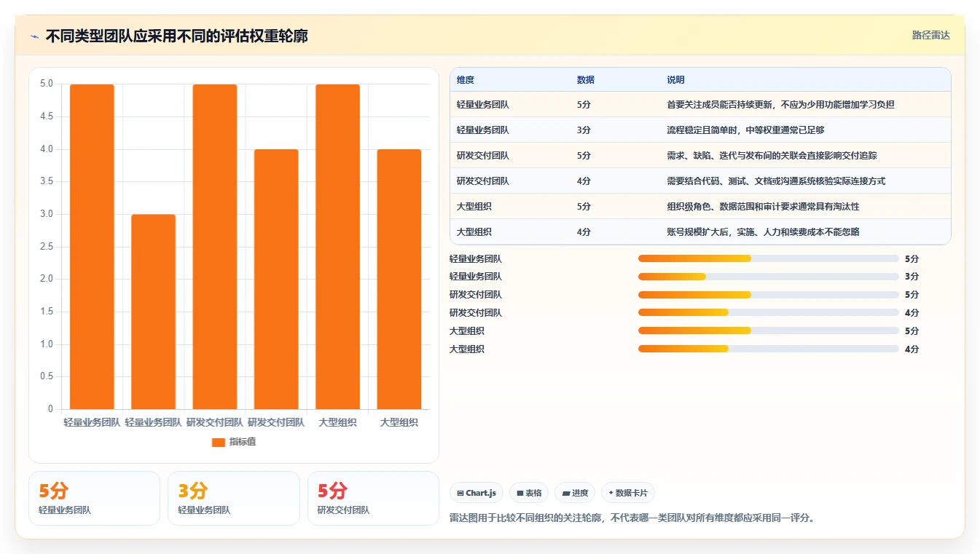Click the 研发交付团队 chart bar reaching 4.0
This screenshot has height=554, width=980.
pos(276,279)
